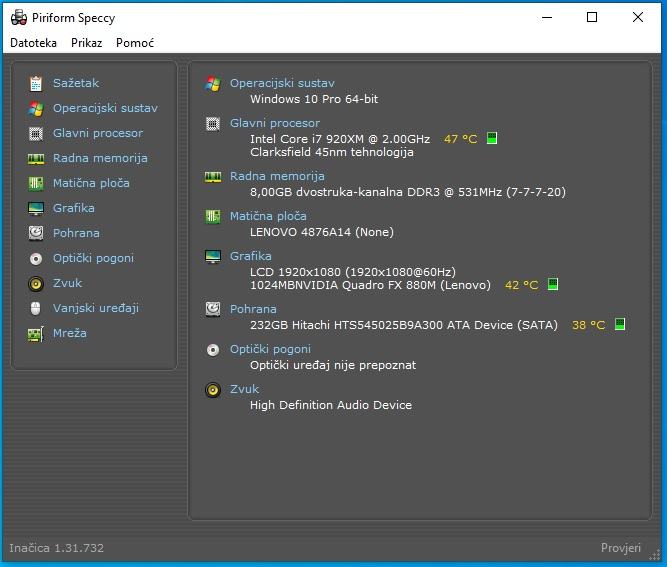Click the 42 °C GPU temperature value

coord(522,285)
